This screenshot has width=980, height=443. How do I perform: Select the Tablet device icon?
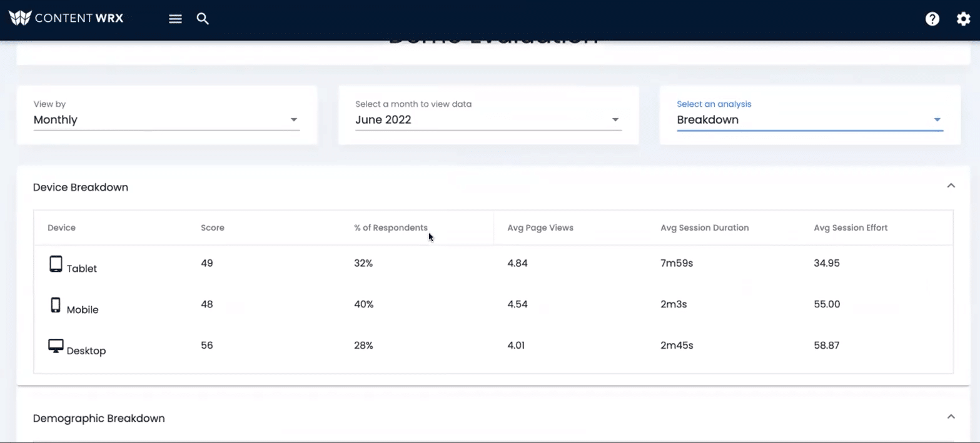point(54,263)
